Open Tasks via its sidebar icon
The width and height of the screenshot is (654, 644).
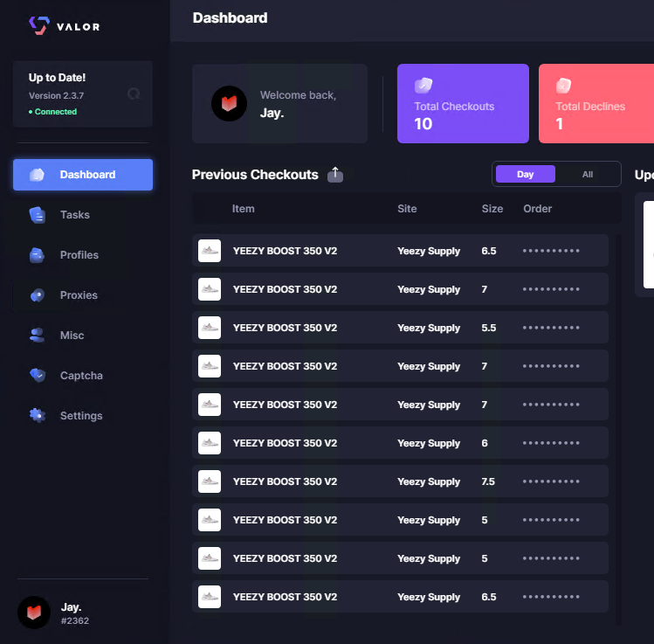click(x=38, y=215)
